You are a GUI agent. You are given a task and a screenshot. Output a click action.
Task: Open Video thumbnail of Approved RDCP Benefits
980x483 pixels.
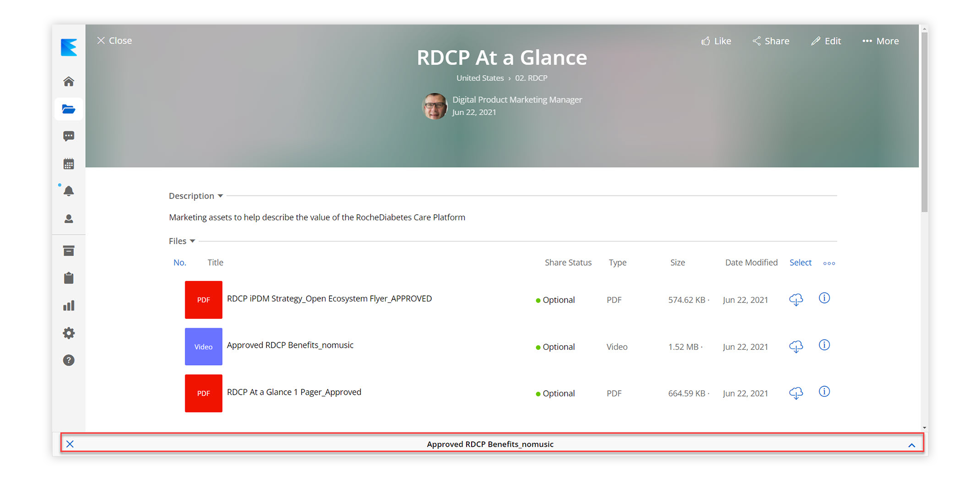coord(203,347)
